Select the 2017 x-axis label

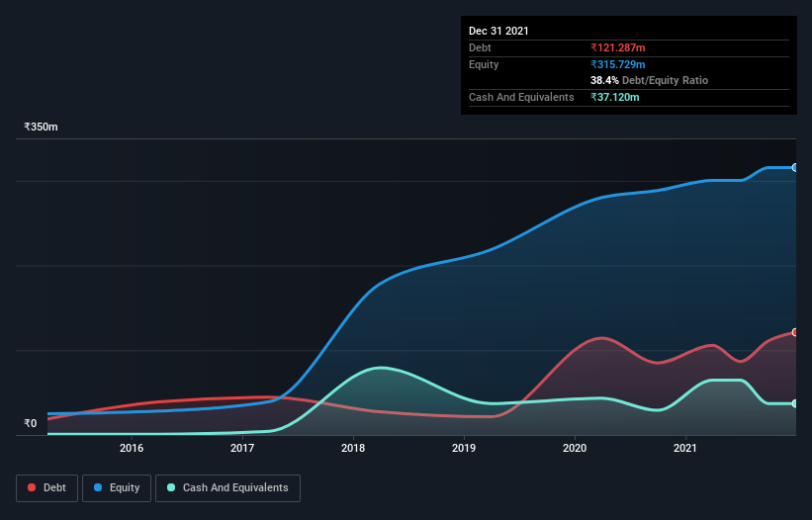[x=242, y=448]
